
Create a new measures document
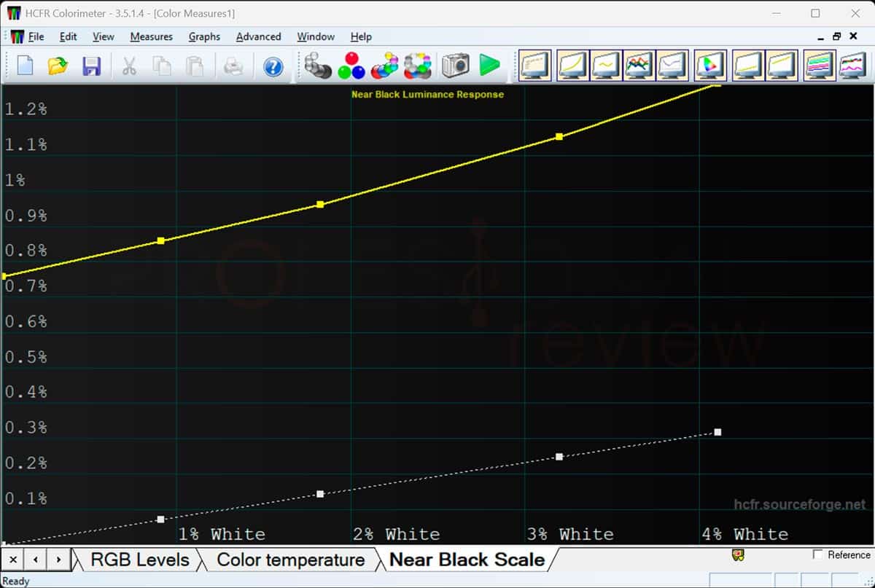tap(26, 66)
